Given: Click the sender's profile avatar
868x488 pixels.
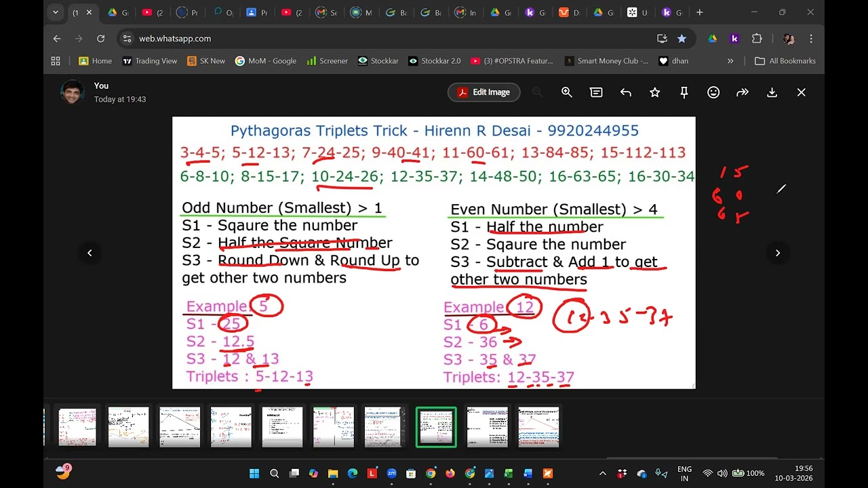Looking at the screenshot, I should tap(72, 92).
